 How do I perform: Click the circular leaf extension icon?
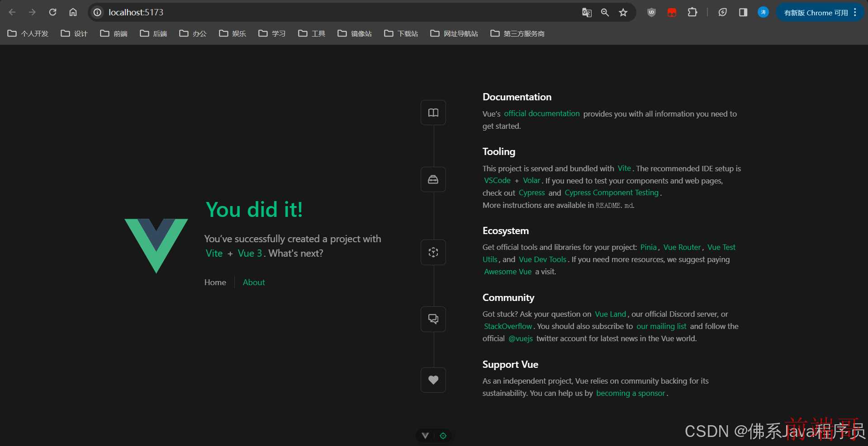coord(722,12)
